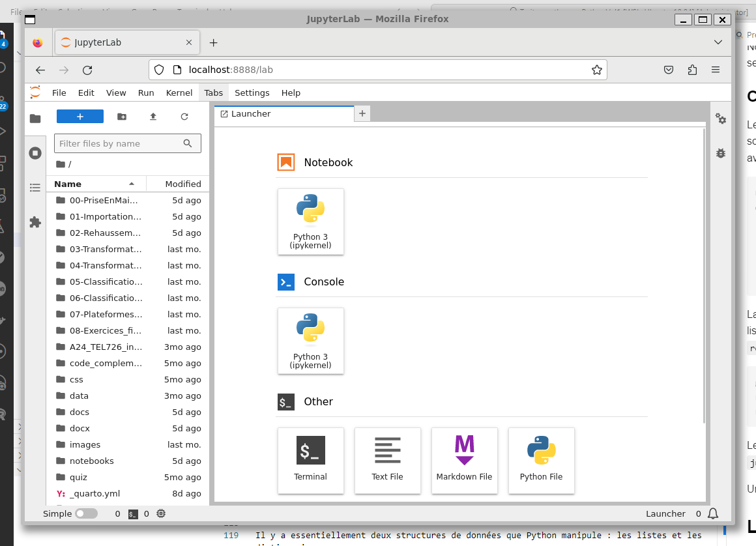Select the css folder
The image size is (756, 546).
[128, 380]
